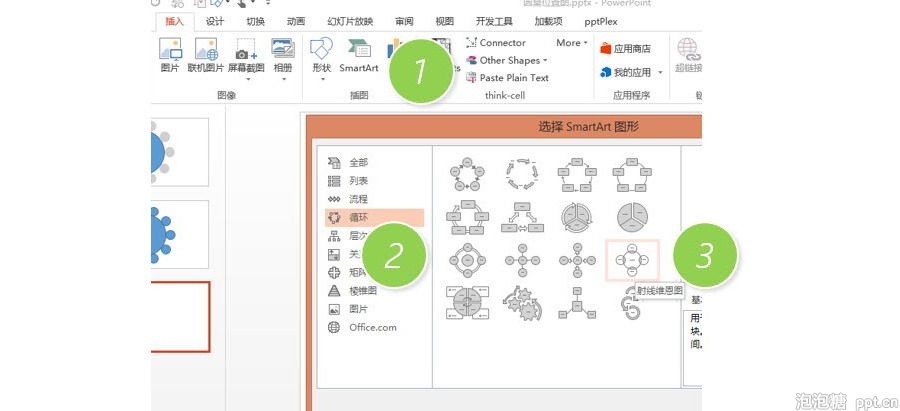The image size is (900, 411).
Task: Open the Other Shapes dropdown arrow
Action: (545, 60)
